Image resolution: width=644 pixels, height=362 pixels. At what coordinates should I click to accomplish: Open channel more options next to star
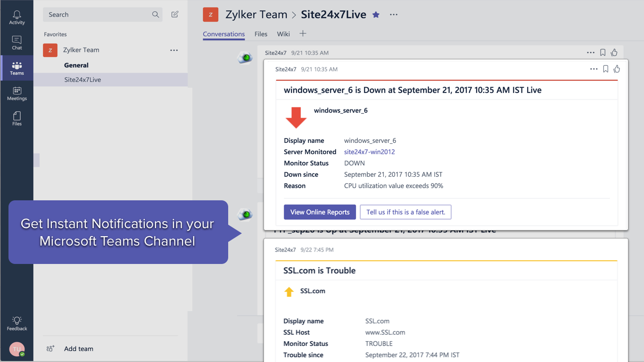click(394, 15)
